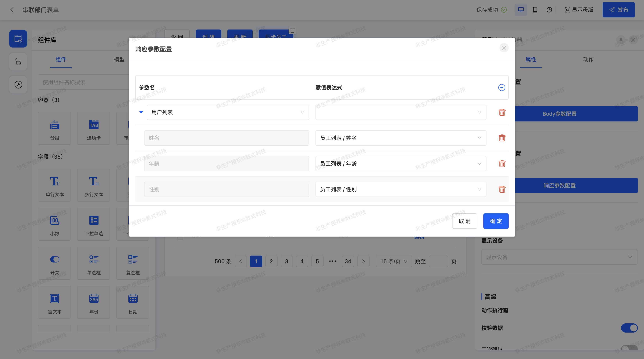
Task: Delete the 用户列表 parameter row
Action: click(502, 112)
